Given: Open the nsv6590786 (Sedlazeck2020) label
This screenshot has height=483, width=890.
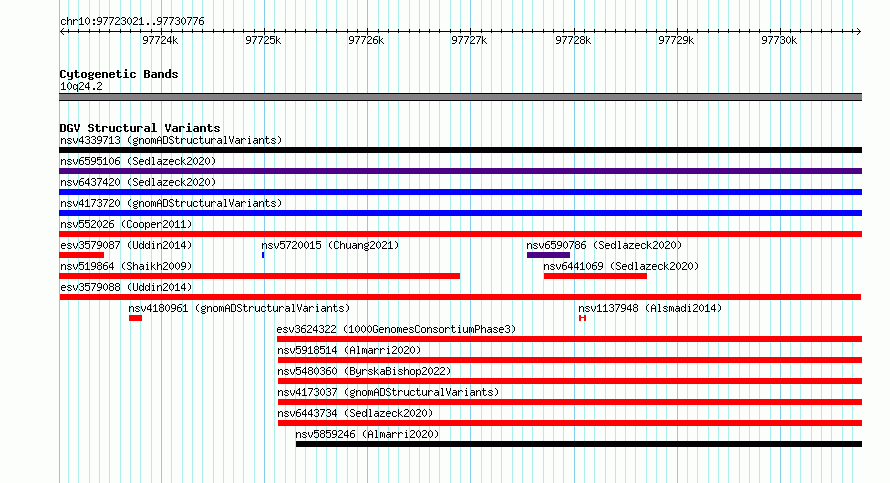Looking at the screenshot, I should [604, 245].
